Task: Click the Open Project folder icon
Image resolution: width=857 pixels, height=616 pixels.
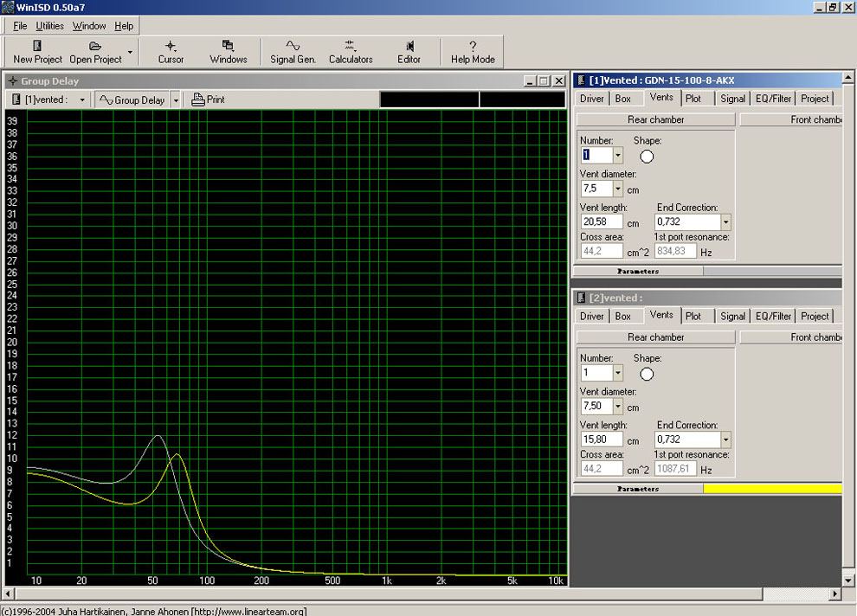Action: point(95,46)
